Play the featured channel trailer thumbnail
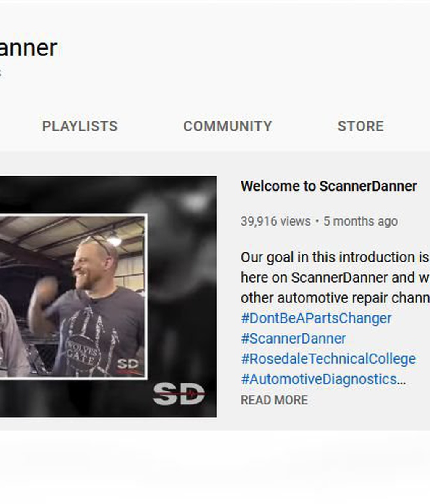The image size is (430, 504). tap(108, 297)
